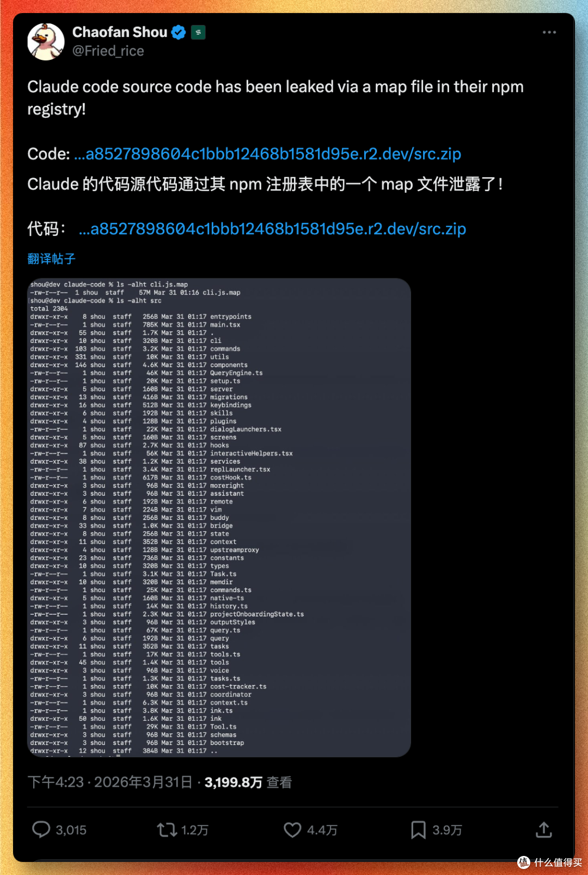The height and width of the screenshot is (875, 588).
Task: Click 'outputStyles' directory in the listing
Action: click(x=232, y=622)
